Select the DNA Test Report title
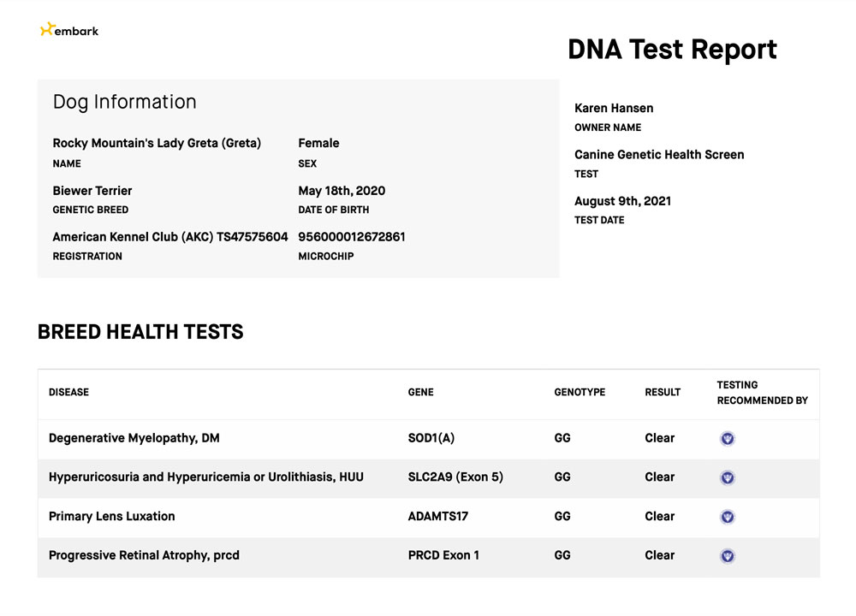 [672, 50]
